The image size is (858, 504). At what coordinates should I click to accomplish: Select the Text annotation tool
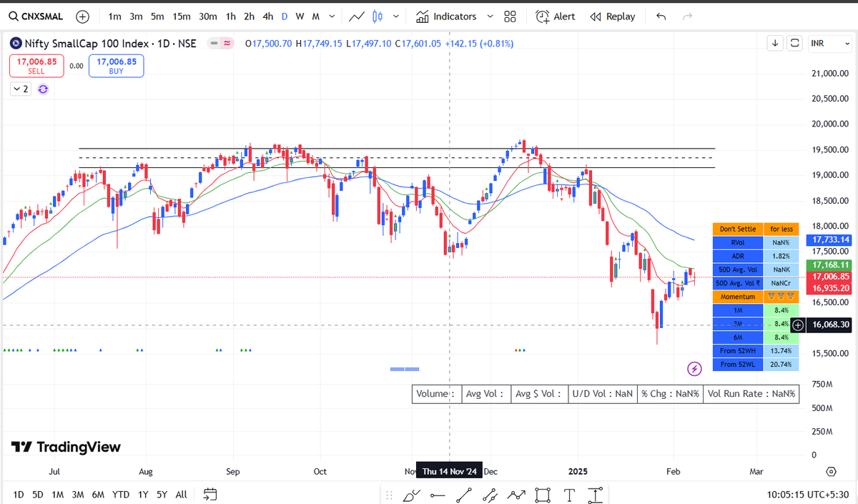click(x=569, y=495)
